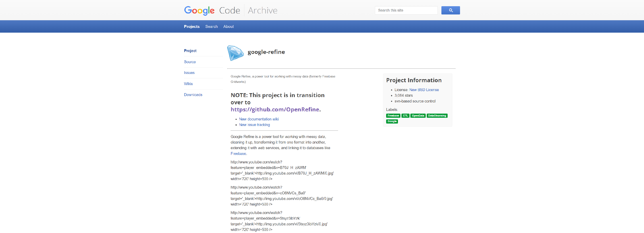
Task: Open the Freebase link in description
Action: (x=238, y=153)
